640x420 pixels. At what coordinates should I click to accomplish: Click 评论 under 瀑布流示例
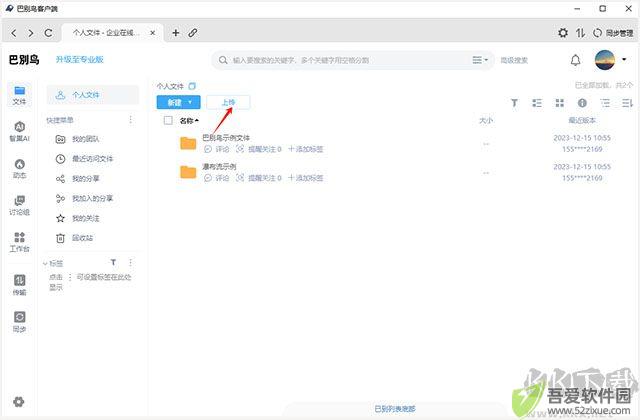click(217, 178)
